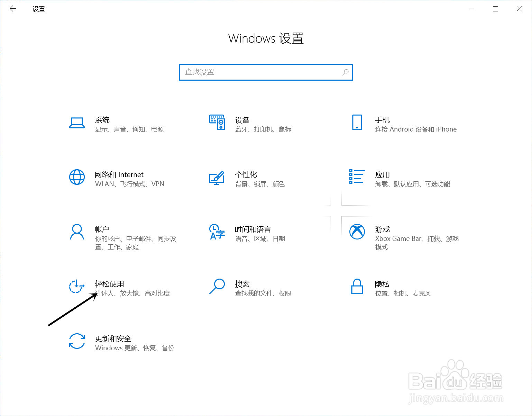
Task: Open the magnifier icon beside 搜索 category
Action: click(x=217, y=287)
